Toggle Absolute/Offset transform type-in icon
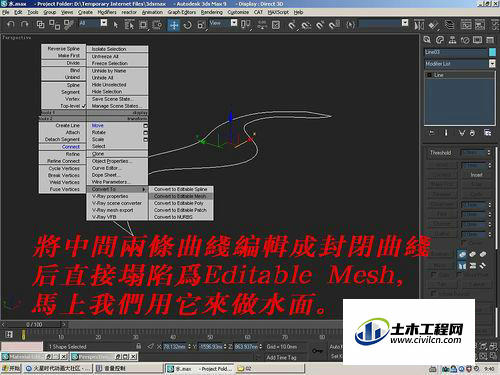This screenshot has width=500, height=375. click(150, 346)
